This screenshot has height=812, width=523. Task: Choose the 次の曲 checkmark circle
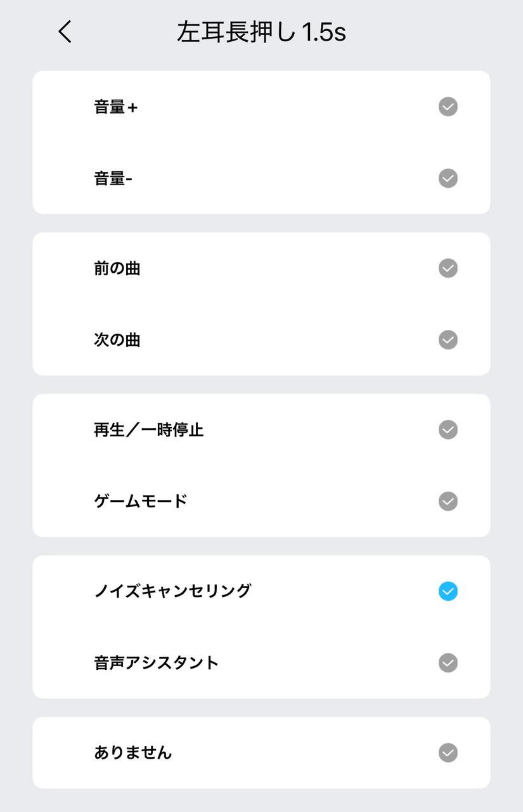[x=448, y=340]
